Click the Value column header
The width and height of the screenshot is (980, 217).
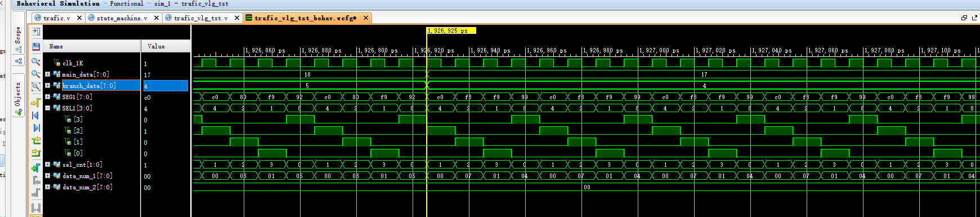166,46
